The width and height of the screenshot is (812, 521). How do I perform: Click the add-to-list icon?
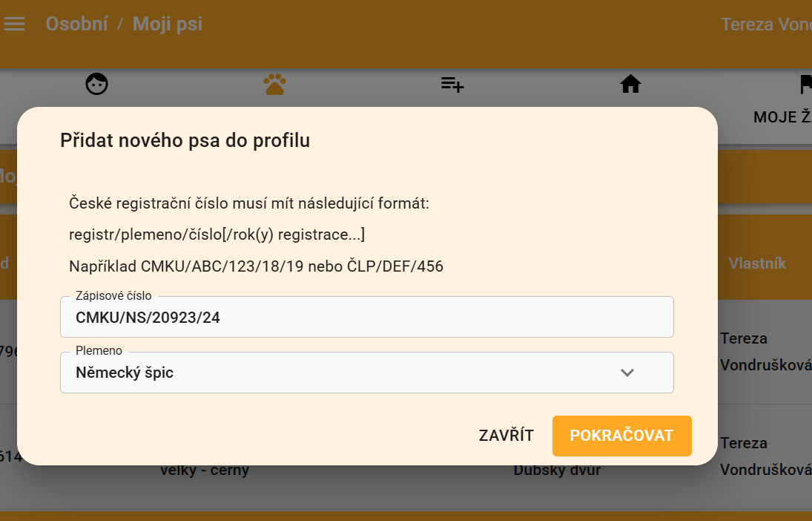pyautogui.click(x=452, y=85)
